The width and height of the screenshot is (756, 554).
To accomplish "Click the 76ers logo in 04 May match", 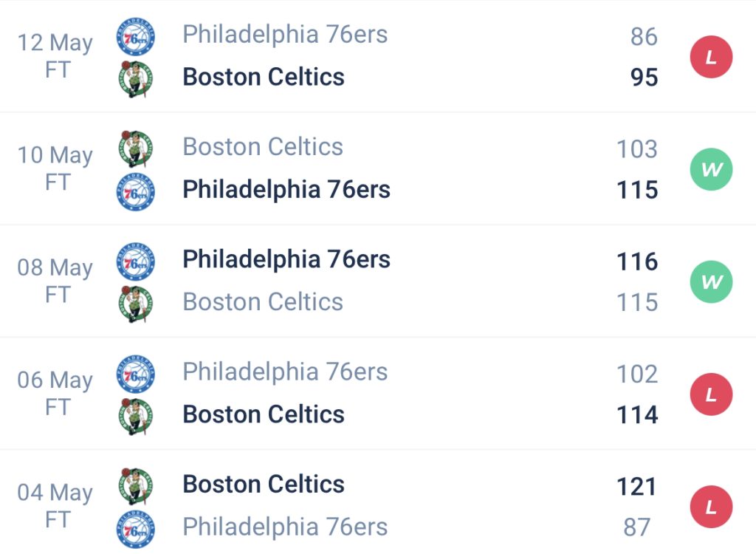I will tap(136, 530).
